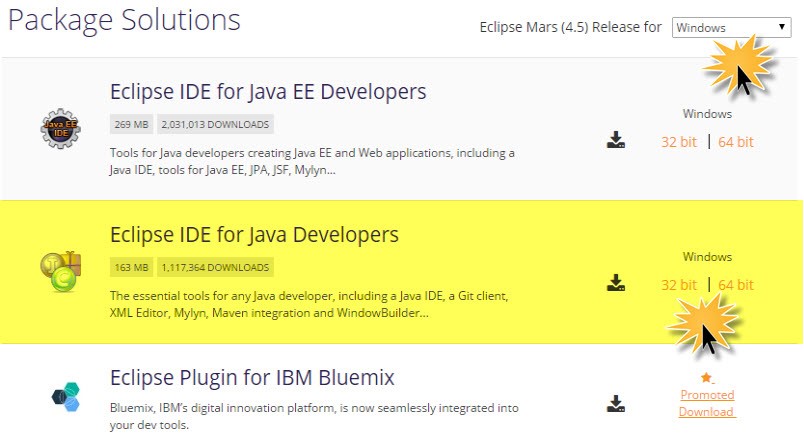Click the IBM Bluemix hexagon icon
Viewport: 804px width, 447px height.
click(66, 397)
